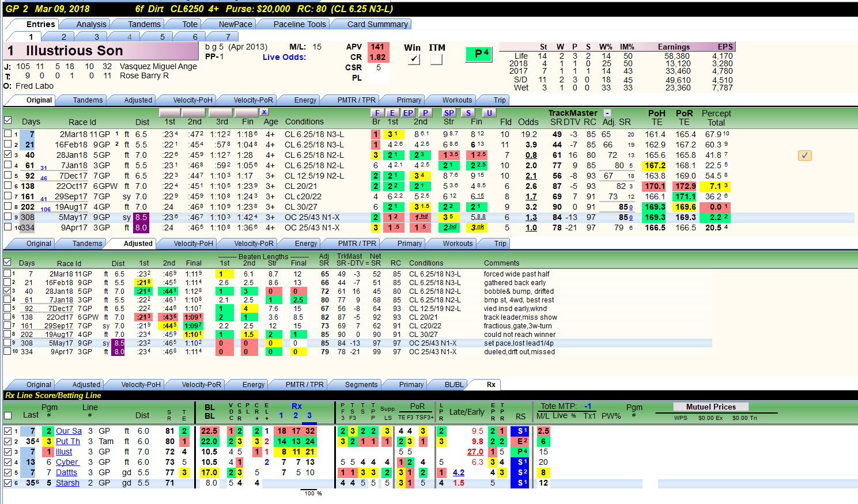Click the 0.8 odds value link
The width and height of the screenshot is (858, 504).
tap(531, 155)
